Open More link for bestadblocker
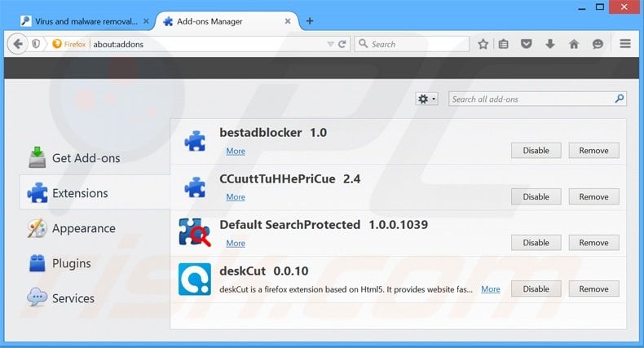The width and height of the screenshot is (644, 348). click(236, 151)
